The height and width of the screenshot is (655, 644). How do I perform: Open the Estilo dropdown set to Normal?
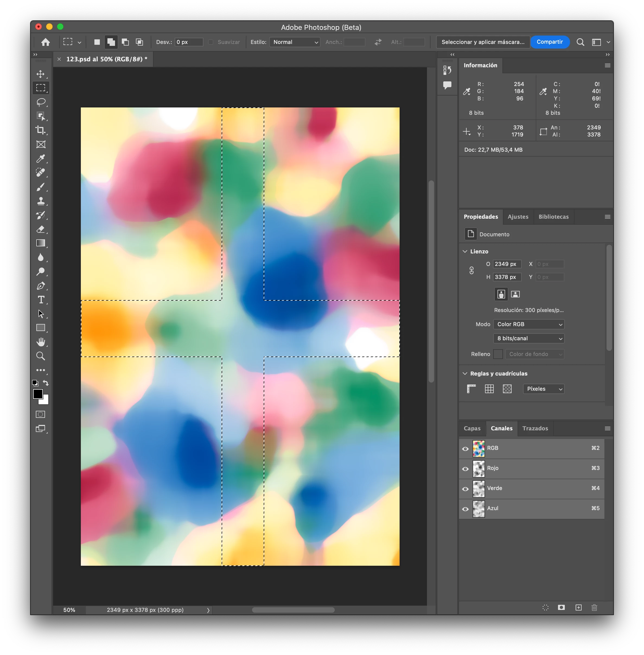coord(295,42)
